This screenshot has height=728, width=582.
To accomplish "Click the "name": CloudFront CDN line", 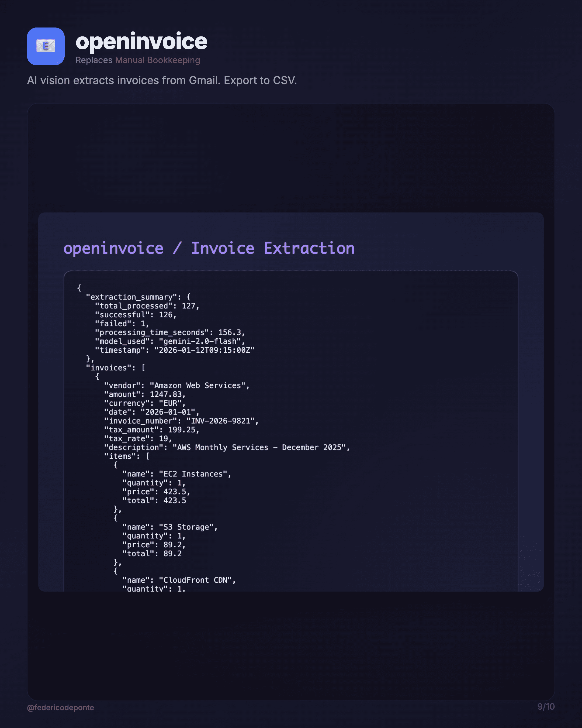I will pos(179,580).
